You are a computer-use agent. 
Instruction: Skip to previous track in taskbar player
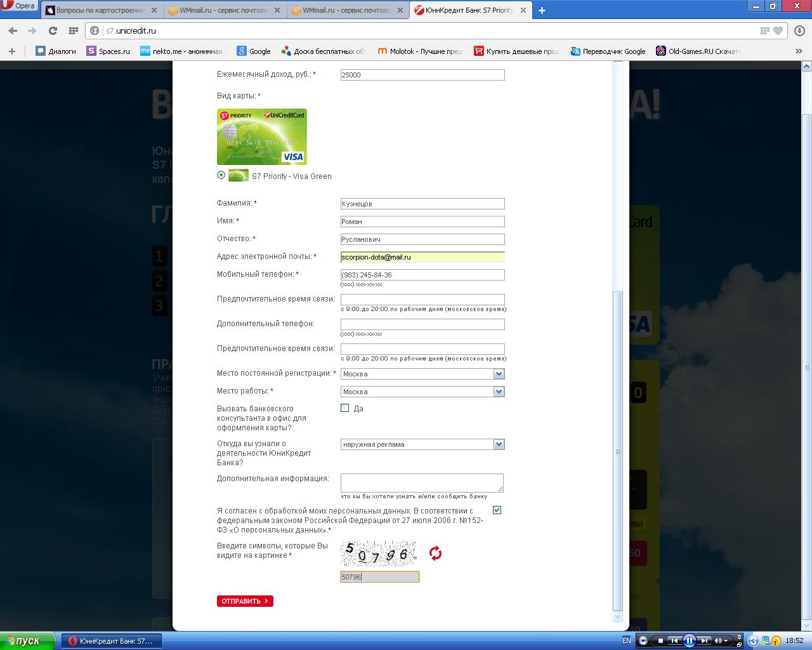(675, 640)
